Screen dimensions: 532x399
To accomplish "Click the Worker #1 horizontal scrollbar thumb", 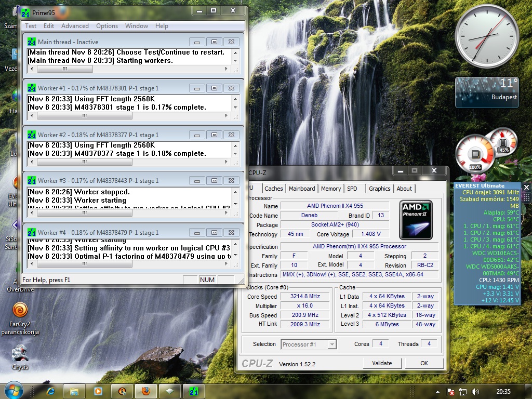I will click(x=85, y=116).
